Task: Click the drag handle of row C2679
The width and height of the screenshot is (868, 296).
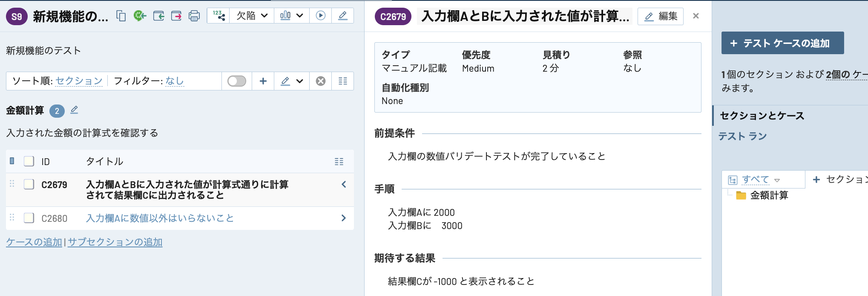Action: (x=12, y=184)
